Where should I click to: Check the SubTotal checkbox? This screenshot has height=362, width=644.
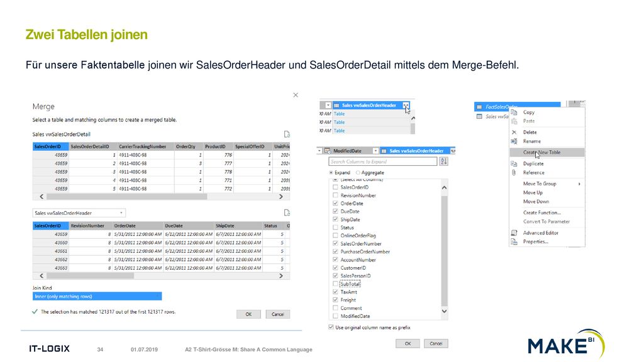coord(335,283)
